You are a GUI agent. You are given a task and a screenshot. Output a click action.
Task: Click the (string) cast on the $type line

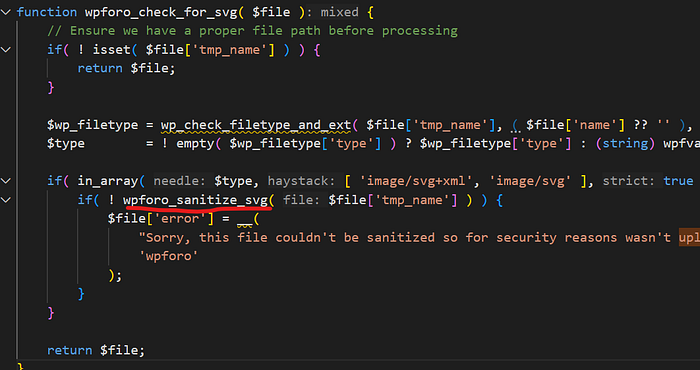tap(626, 144)
